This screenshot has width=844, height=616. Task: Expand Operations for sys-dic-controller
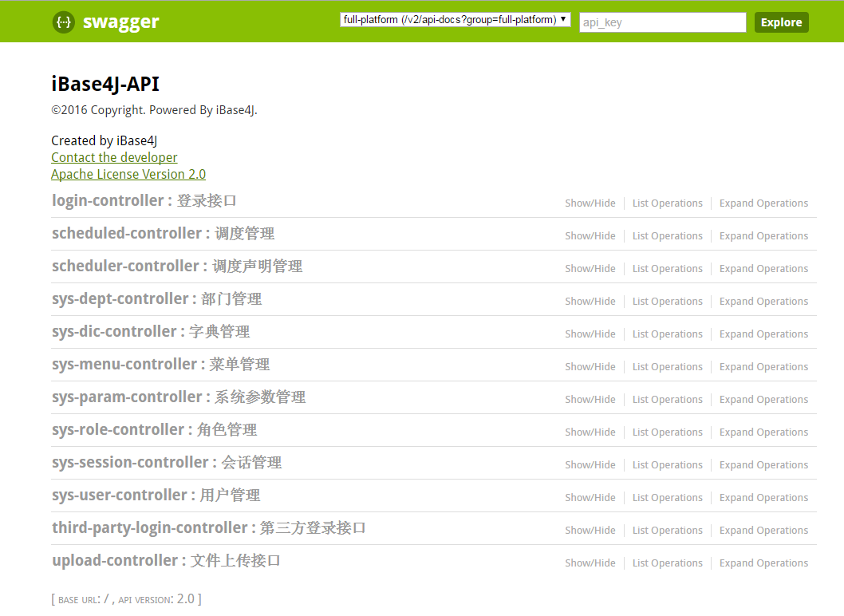pos(763,334)
